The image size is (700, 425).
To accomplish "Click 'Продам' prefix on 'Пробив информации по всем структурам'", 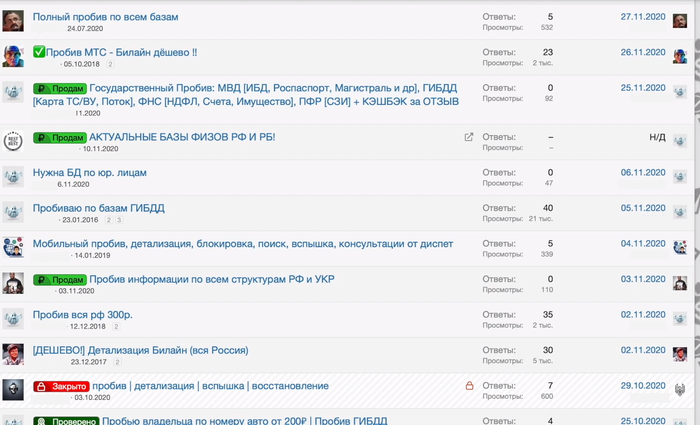I will [60, 280].
